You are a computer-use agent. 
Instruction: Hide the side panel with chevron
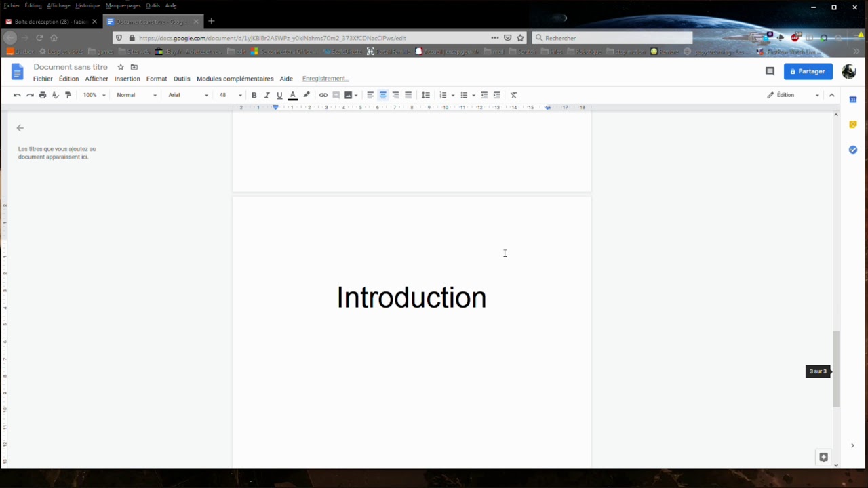tap(852, 445)
